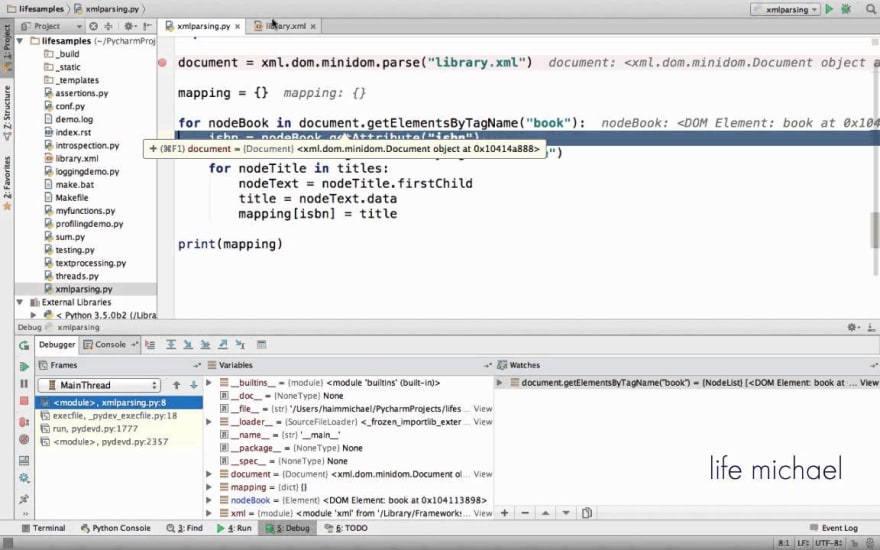Open Evaluate Expression tool

click(x=261, y=345)
